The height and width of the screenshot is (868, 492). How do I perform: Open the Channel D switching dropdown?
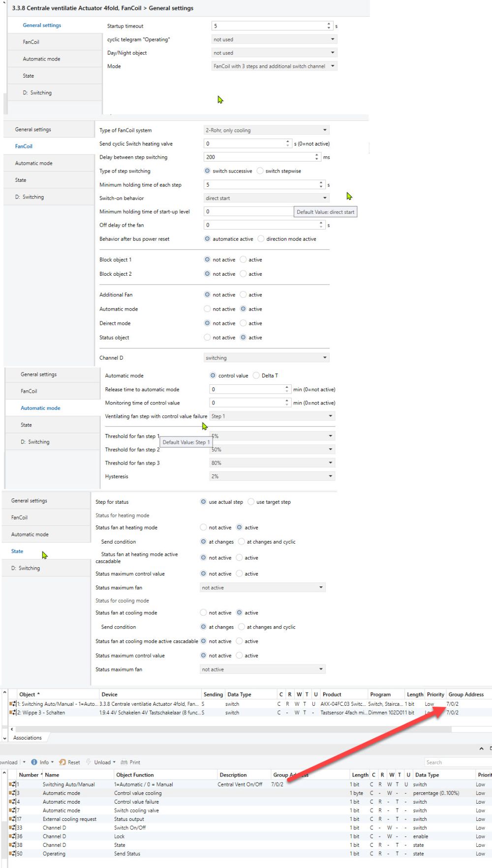[325, 358]
